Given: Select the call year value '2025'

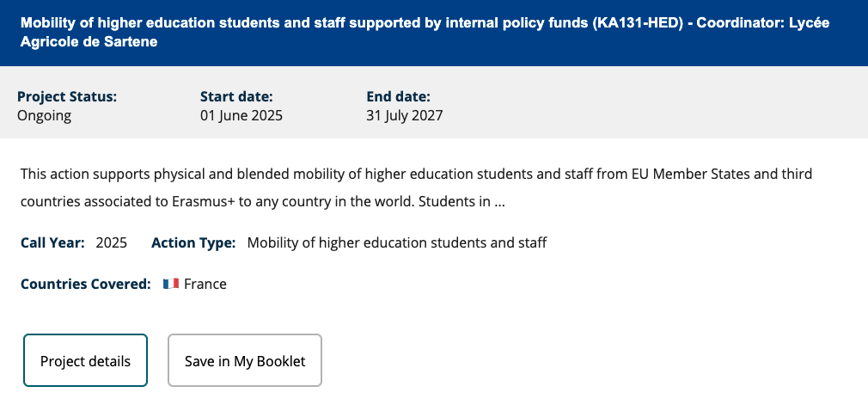Looking at the screenshot, I should (x=112, y=242).
